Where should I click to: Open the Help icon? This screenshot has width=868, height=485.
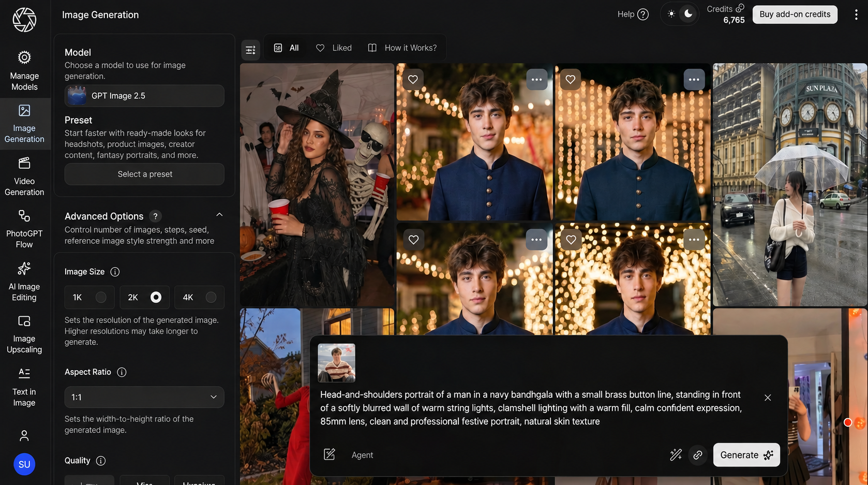click(x=643, y=14)
